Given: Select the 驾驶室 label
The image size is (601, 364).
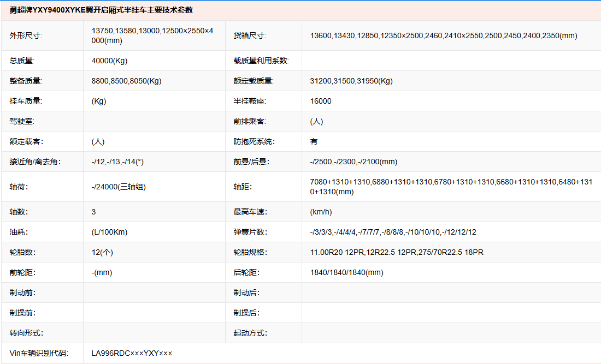Looking at the screenshot, I should 22,121.
